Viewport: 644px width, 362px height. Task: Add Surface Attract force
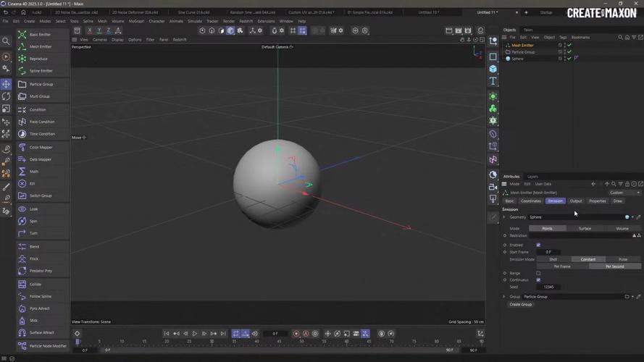pos(41,332)
